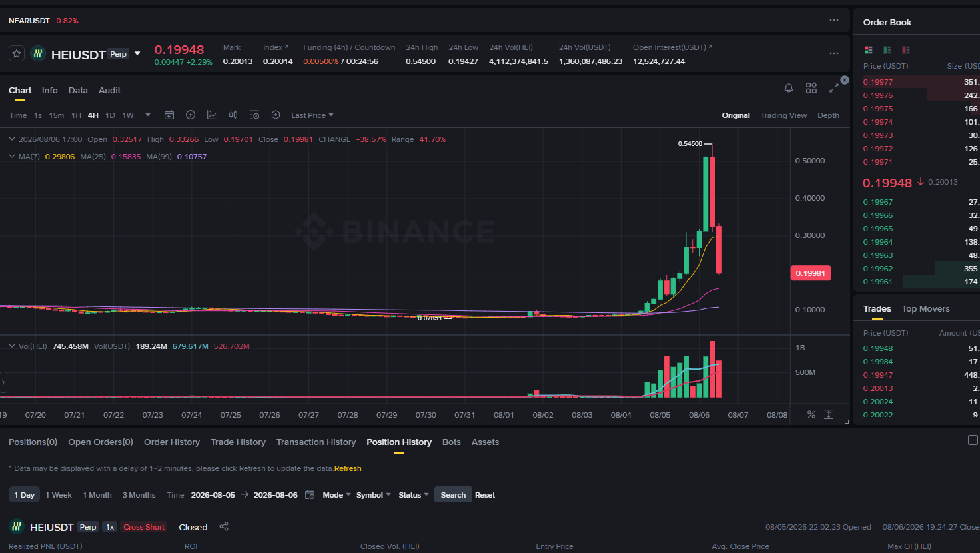Click the auto-fit price scale icon
Viewport: 980px width, 553px height.
(829, 414)
